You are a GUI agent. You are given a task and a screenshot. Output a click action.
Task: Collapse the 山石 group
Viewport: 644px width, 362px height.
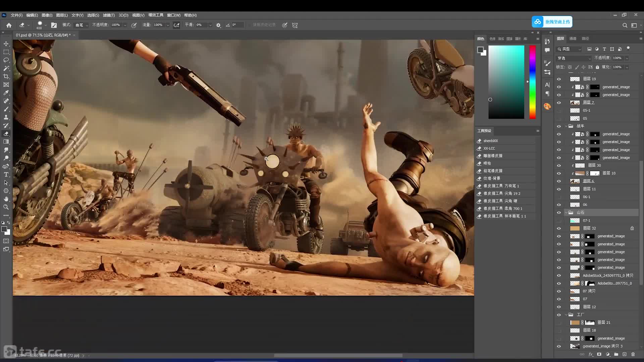coord(566,213)
